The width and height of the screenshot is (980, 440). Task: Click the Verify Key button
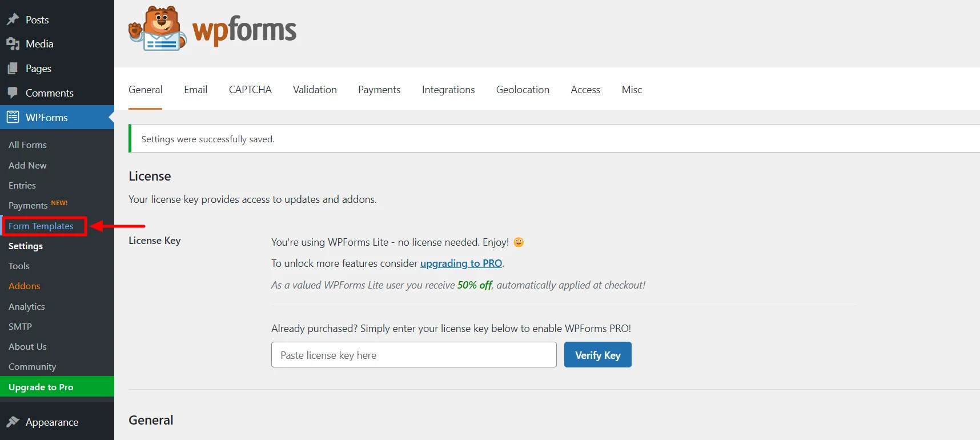[598, 355]
